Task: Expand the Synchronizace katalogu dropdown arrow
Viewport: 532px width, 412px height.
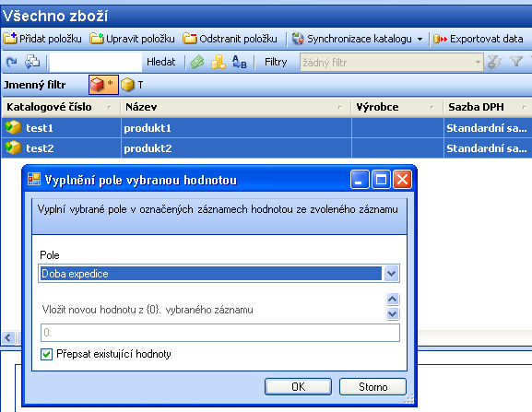Action: (x=420, y=39)
